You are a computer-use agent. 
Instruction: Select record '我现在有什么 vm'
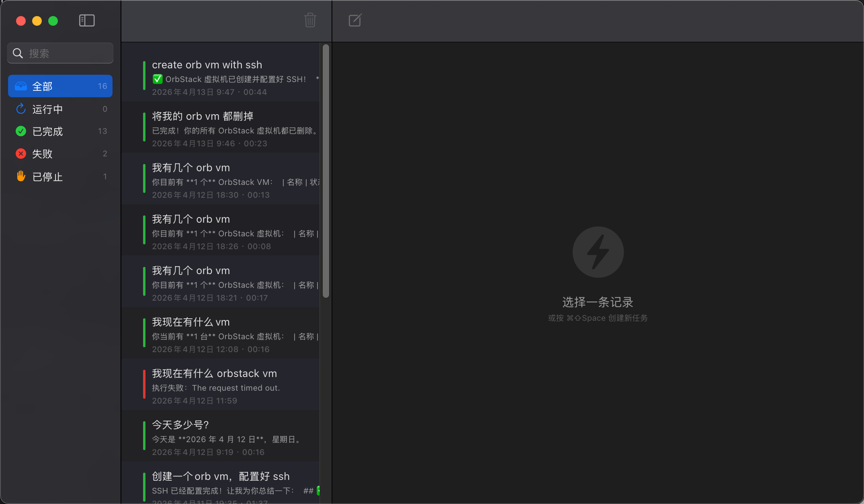click(x=221, y=333)
